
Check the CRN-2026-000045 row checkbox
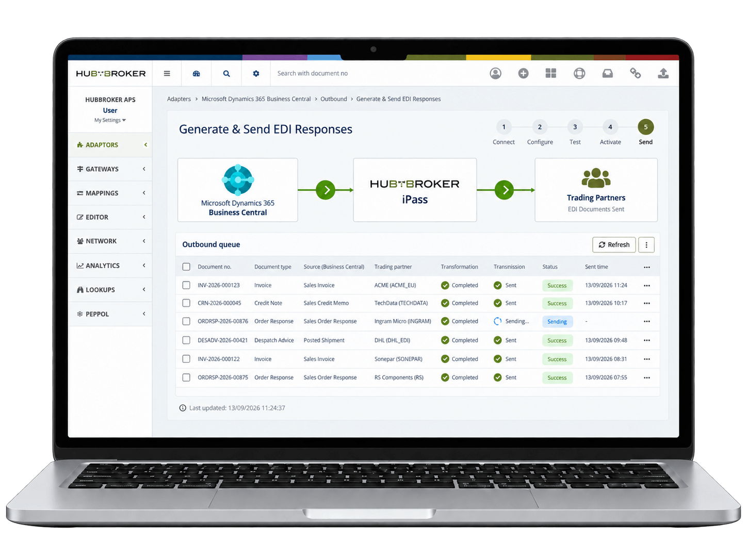[186, 303]
